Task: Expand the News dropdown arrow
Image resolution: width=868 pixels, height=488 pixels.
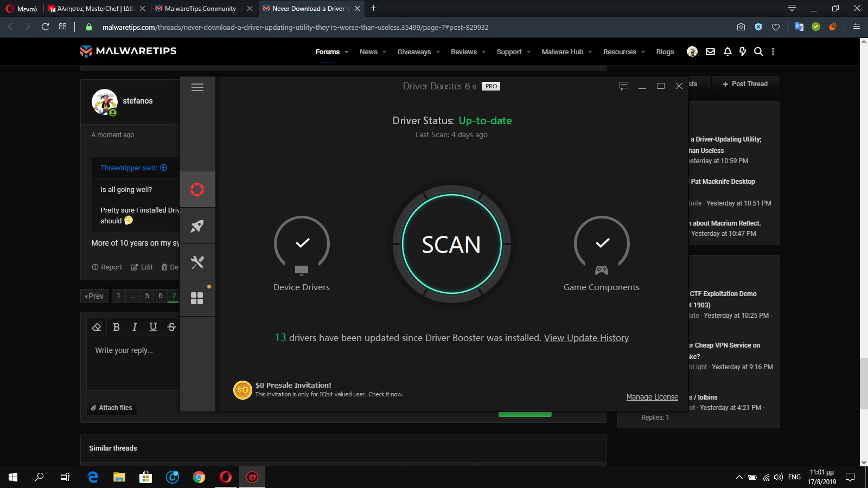Action: [384, 52]
